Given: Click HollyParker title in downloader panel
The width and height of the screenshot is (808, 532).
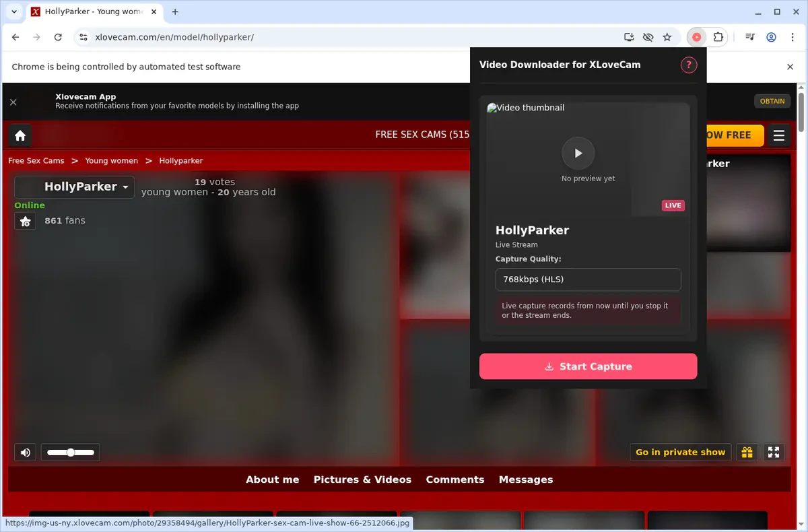Looking at the screenshot, I should 532,230.
